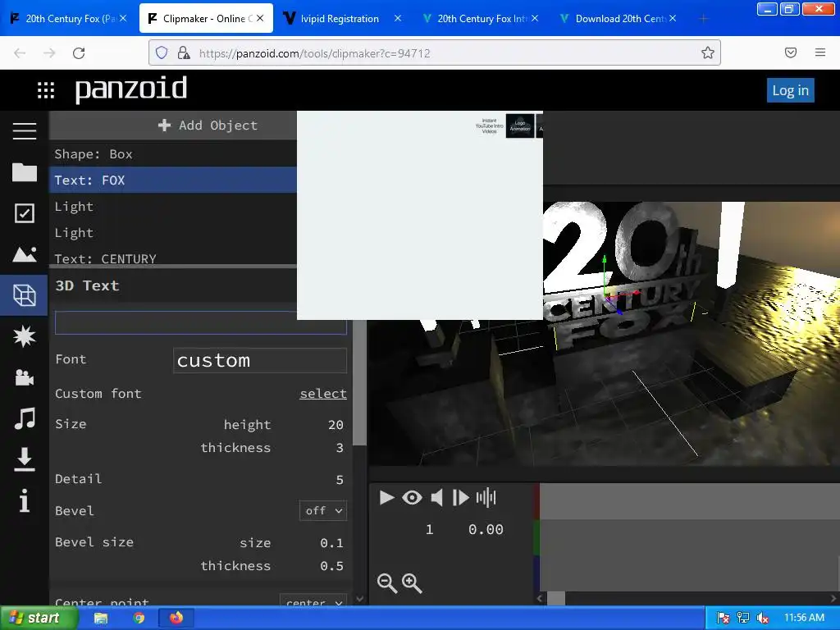Screen dimensions: 840x630
Task: Click the Log in button
Action: [x=790, y=90]
